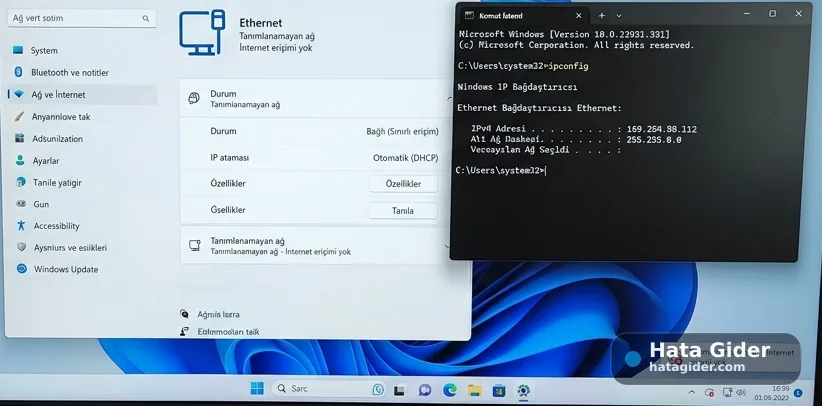Click the network status tray icon

[x=727, y=392]
